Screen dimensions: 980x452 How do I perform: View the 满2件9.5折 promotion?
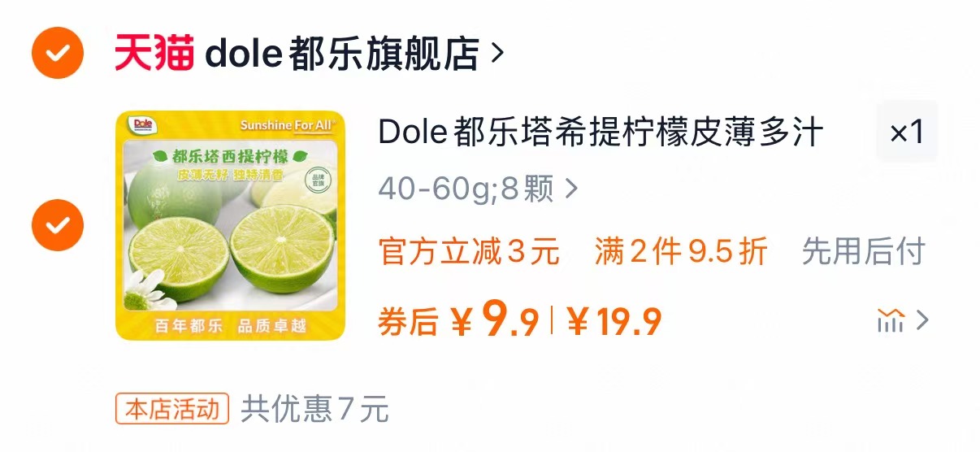pyautogui.click(x=681, y=252)
